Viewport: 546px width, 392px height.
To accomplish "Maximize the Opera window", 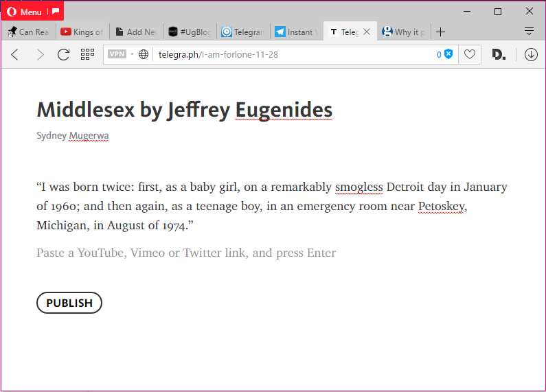I will pyautogui.click(x=498, y=12).
